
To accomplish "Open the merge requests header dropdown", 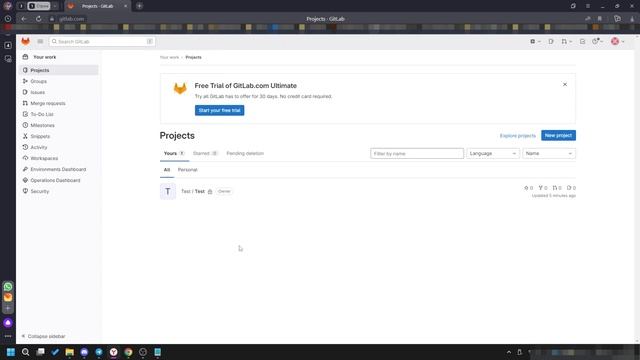I will click(x=567, y=41).
